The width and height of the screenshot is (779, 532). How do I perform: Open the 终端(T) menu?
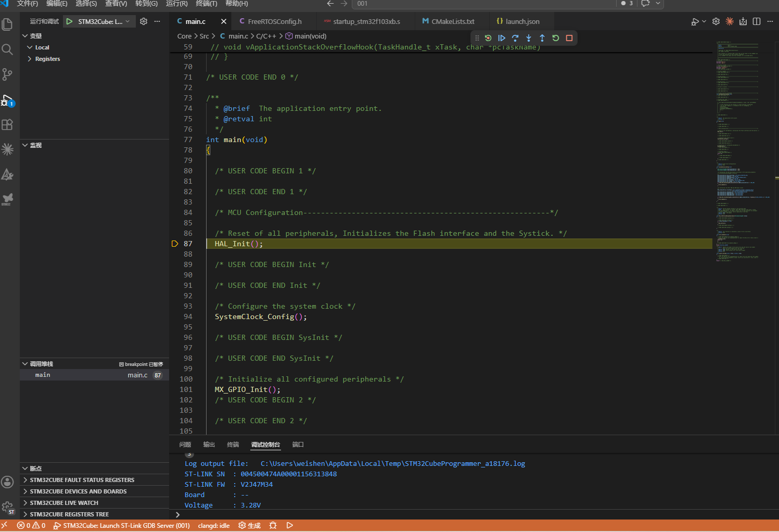(206, 3)
